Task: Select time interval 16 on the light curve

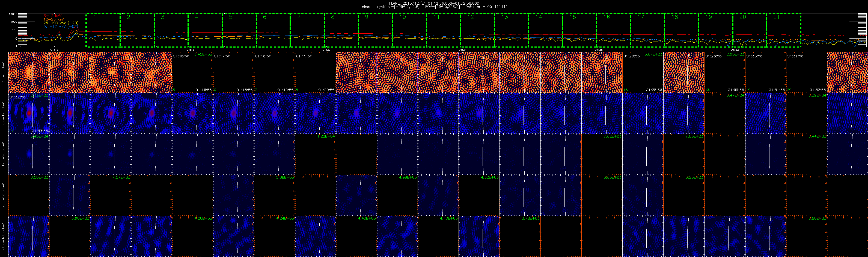Action: [x=614, y=30]
